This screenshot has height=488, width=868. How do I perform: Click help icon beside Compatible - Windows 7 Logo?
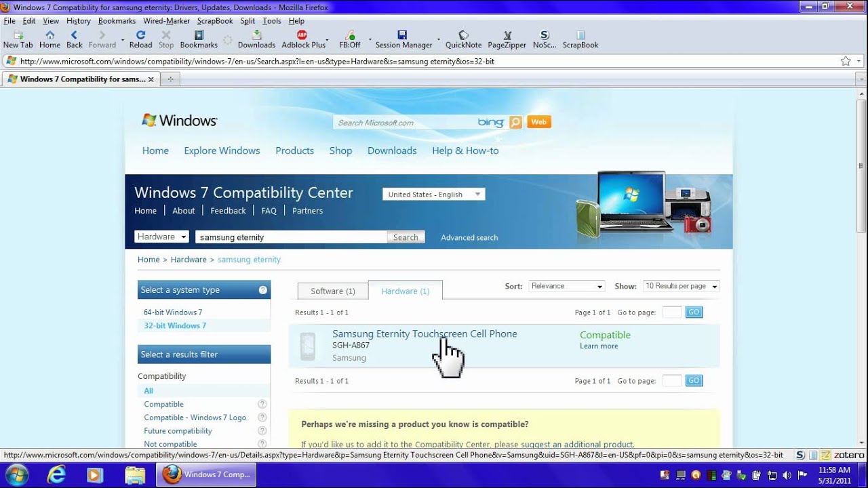(262, 418)
